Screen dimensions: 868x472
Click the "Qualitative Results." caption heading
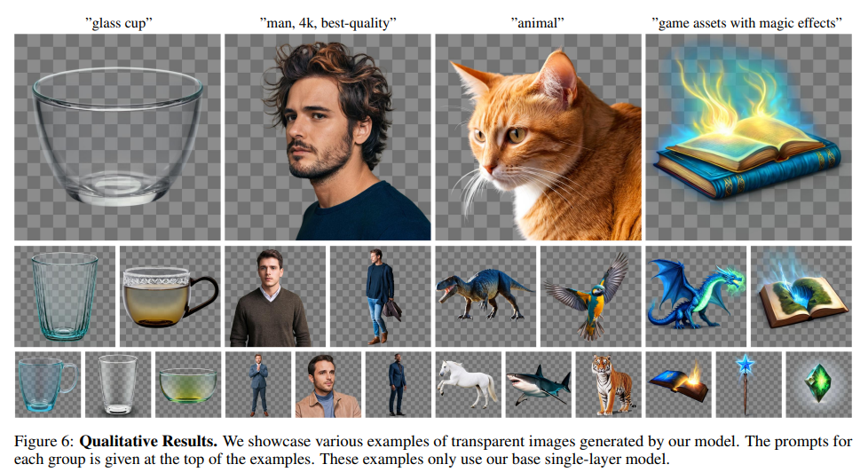point(148,441)
